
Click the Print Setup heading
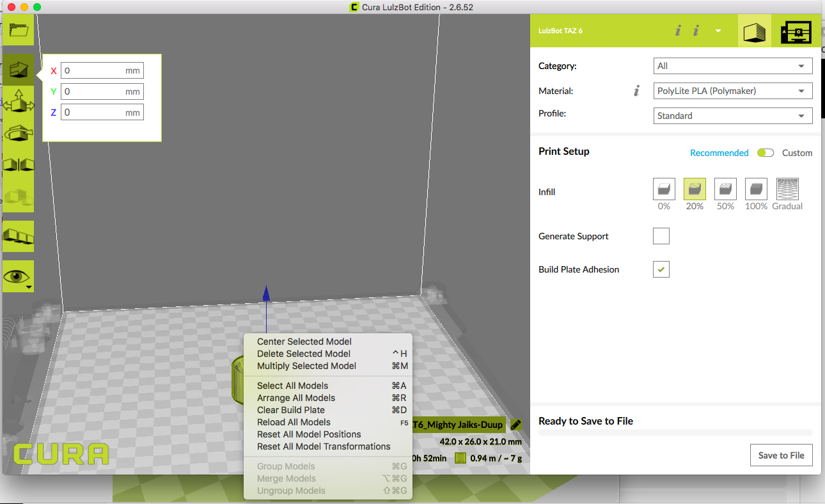pyautogui.click(x=564, y=152)
